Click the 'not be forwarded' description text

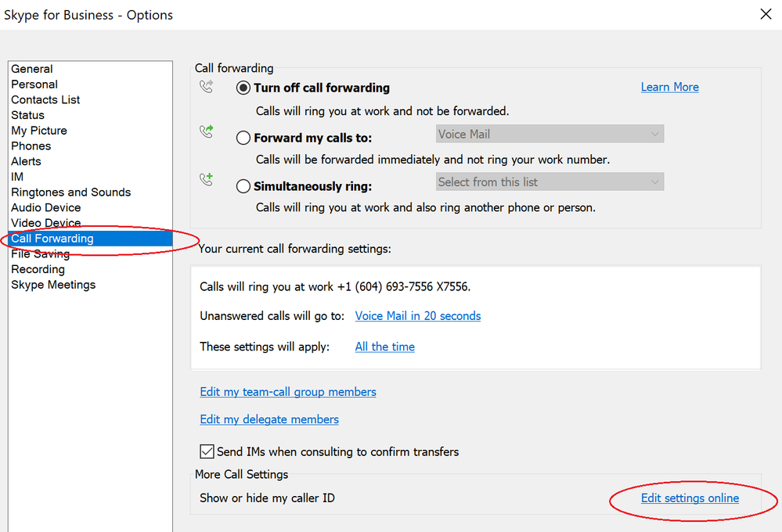383,111
